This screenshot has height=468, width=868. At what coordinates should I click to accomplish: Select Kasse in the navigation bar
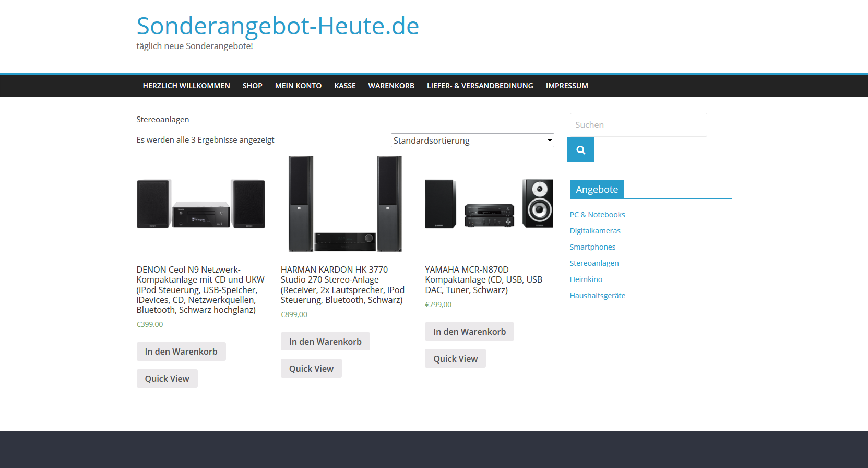pyautogui.click(x=345, y=86)
